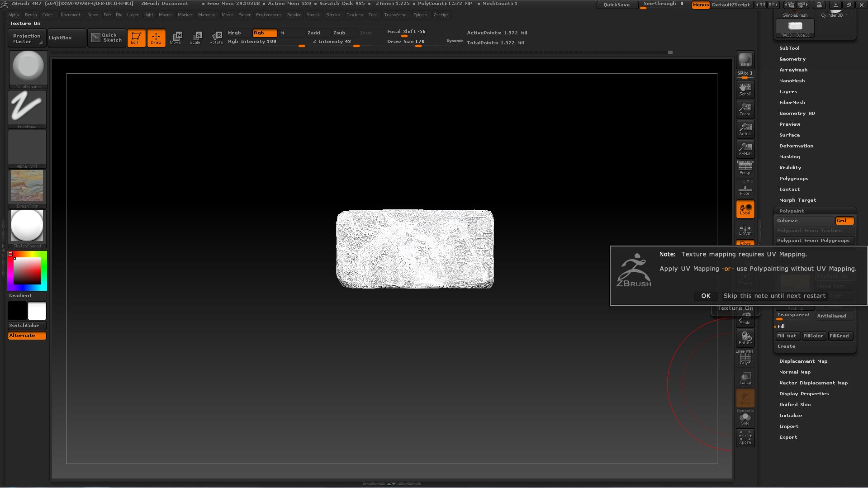The height and width of the screenshot is (488, 868).
Task: Open the Zplugin menu
Action: point(420,15)
